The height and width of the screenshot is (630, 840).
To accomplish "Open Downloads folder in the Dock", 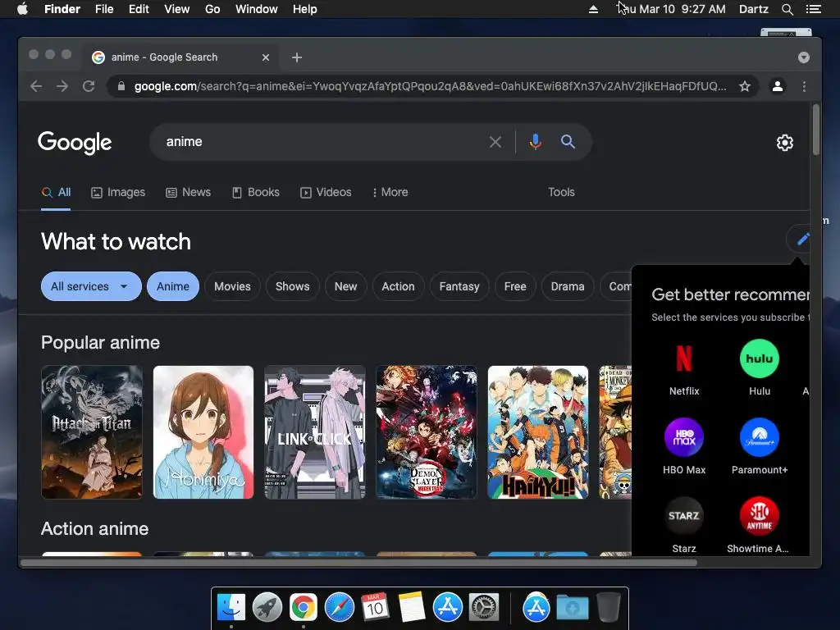I will tap(572, 608).
